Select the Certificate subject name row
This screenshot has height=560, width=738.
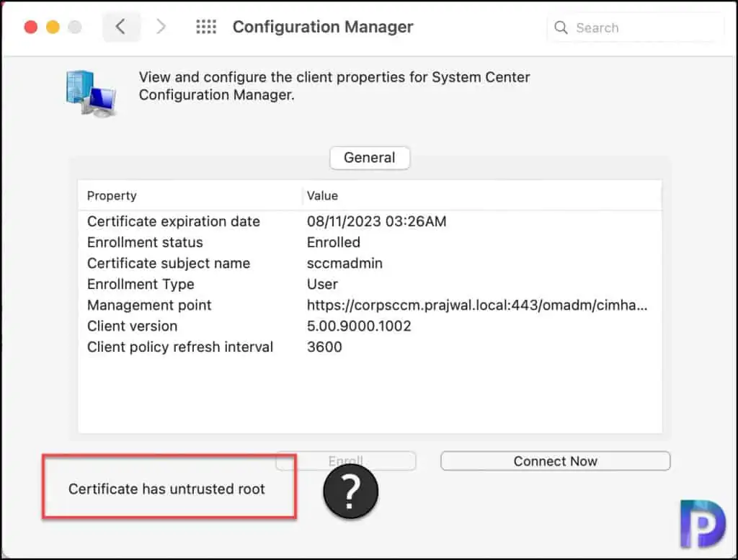[370, 263]
